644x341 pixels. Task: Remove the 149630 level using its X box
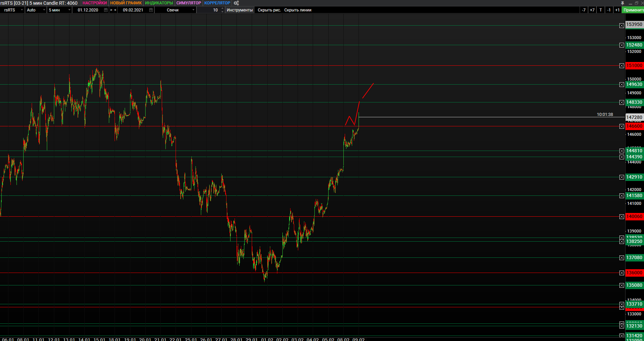(x=622, y=85)
